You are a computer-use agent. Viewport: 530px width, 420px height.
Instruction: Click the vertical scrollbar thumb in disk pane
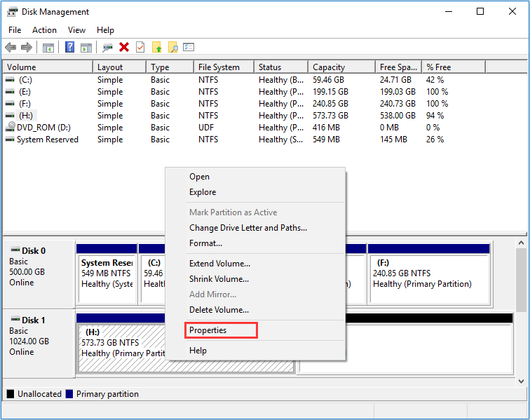521,280
